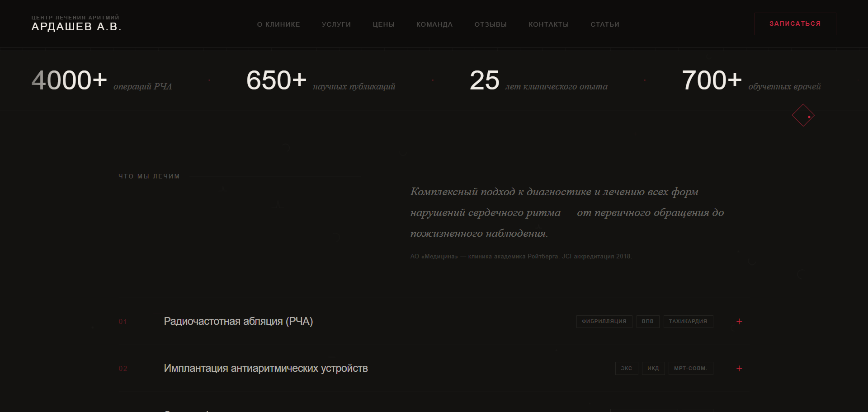
Task: Open the СТАТЬИ section
Action: [605, 24]
